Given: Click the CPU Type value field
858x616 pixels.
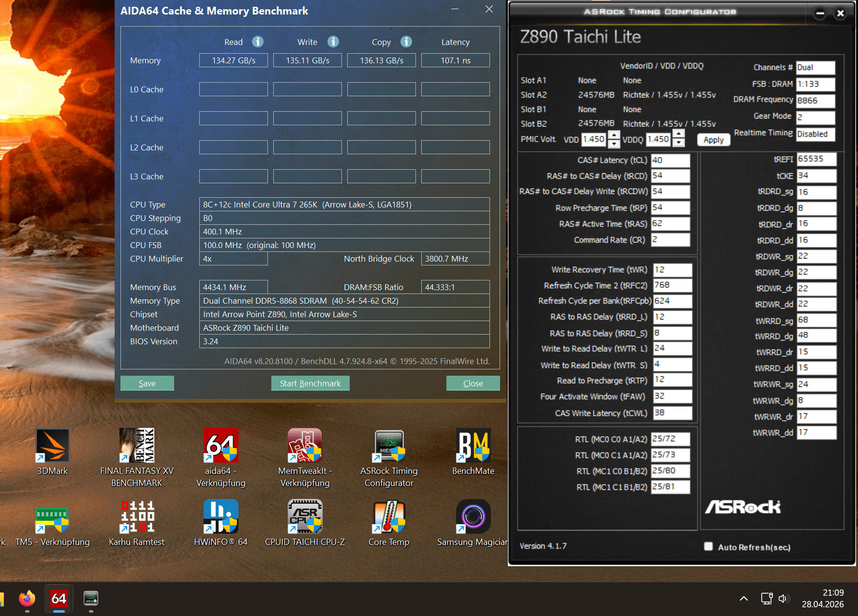Looking at the screenshot, I should coord(344,205).
